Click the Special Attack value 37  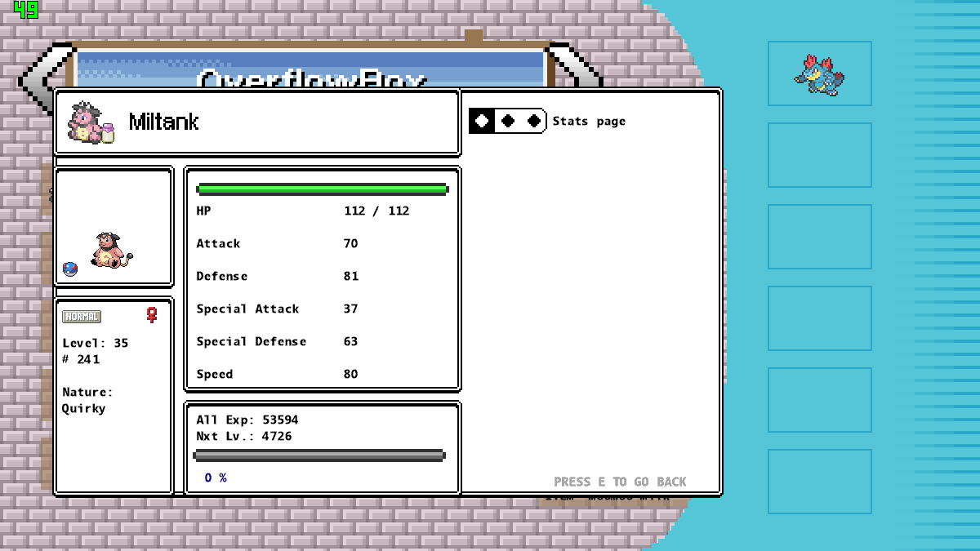[351, 309]
